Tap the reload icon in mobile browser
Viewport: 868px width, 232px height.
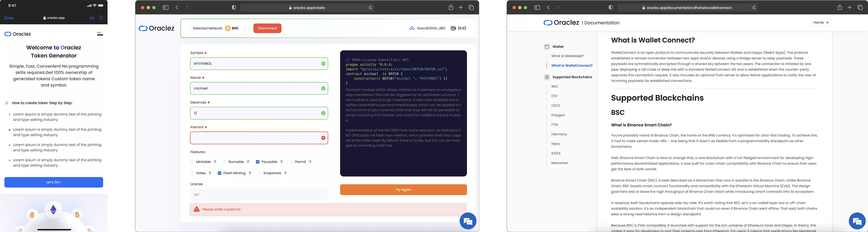[x=101, y=18]
